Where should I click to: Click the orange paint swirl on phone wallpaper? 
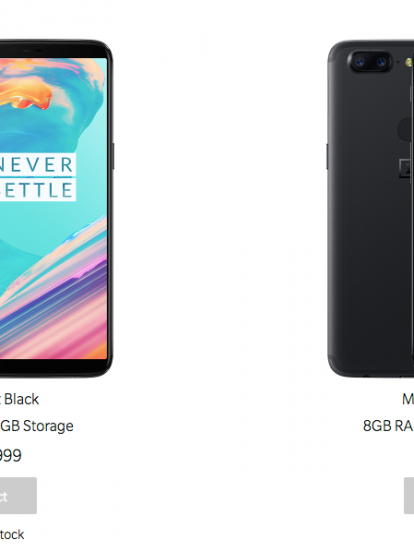(26, 93)
